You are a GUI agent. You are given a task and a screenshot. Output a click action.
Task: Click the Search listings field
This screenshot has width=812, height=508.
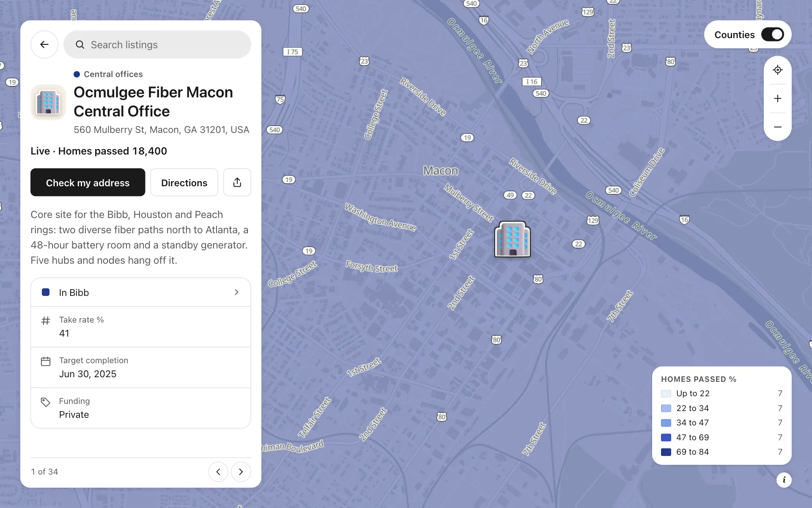point(157,44)
